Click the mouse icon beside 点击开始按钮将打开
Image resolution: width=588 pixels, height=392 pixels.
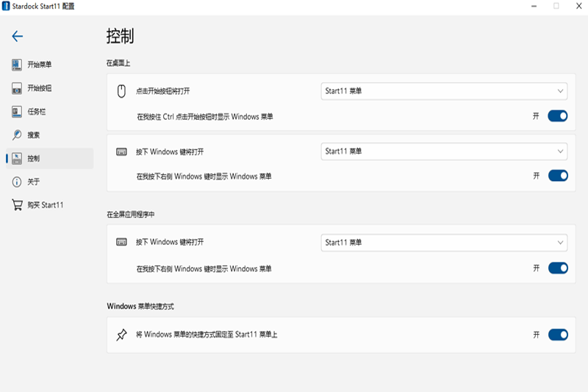point(121,91)
